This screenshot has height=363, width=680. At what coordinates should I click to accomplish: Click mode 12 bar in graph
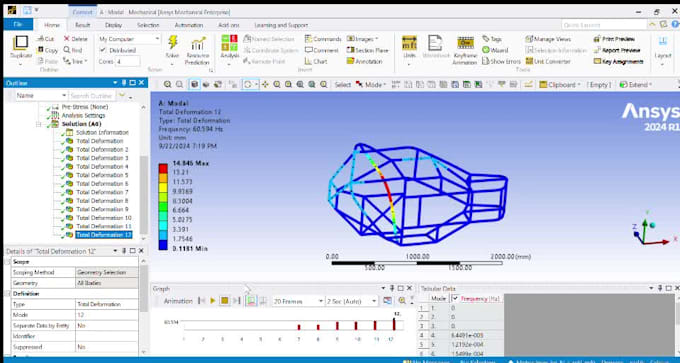pyautogui.click(x=394, y=324)
